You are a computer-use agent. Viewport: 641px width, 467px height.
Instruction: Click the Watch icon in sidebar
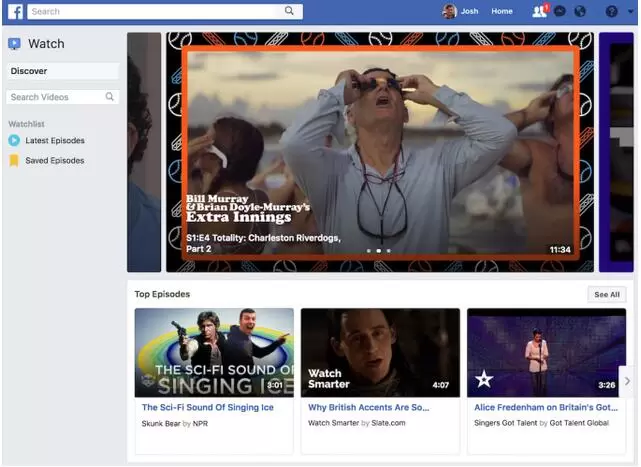pos(14,44)
